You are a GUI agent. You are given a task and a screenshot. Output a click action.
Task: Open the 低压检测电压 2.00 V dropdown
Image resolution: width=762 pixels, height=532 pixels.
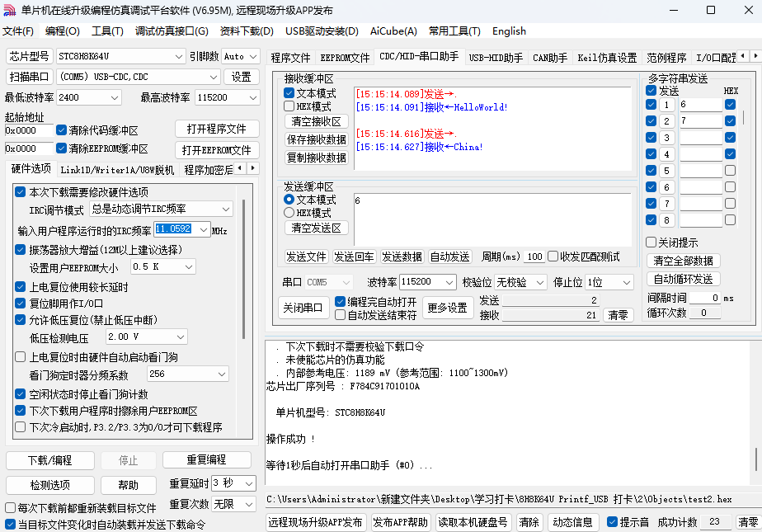coord(181,337)
